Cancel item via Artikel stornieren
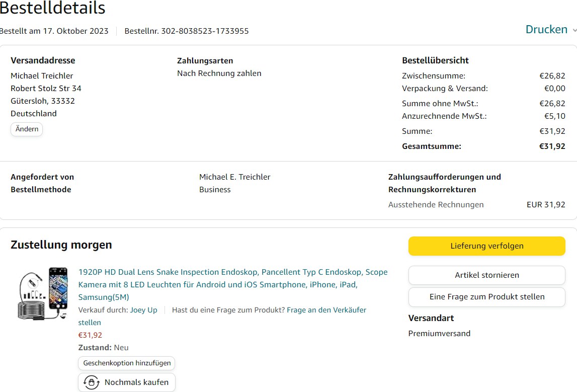This screenshot has height=392, width=577. pyautogui.click(x=486, y=275)
